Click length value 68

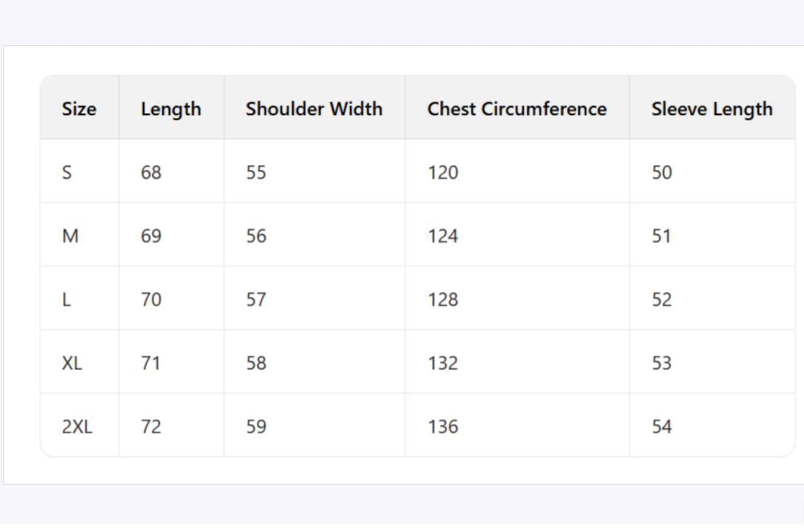pos(151,173)
